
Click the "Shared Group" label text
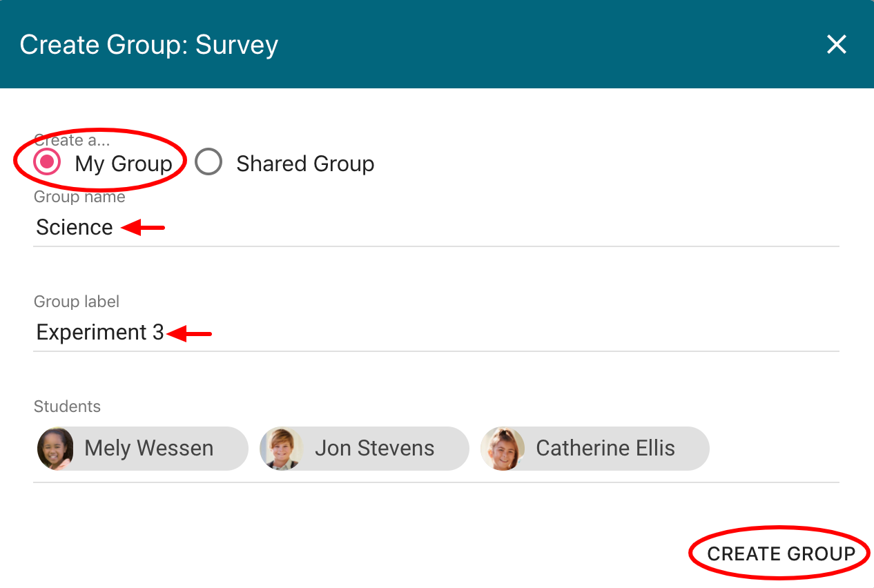305,164
